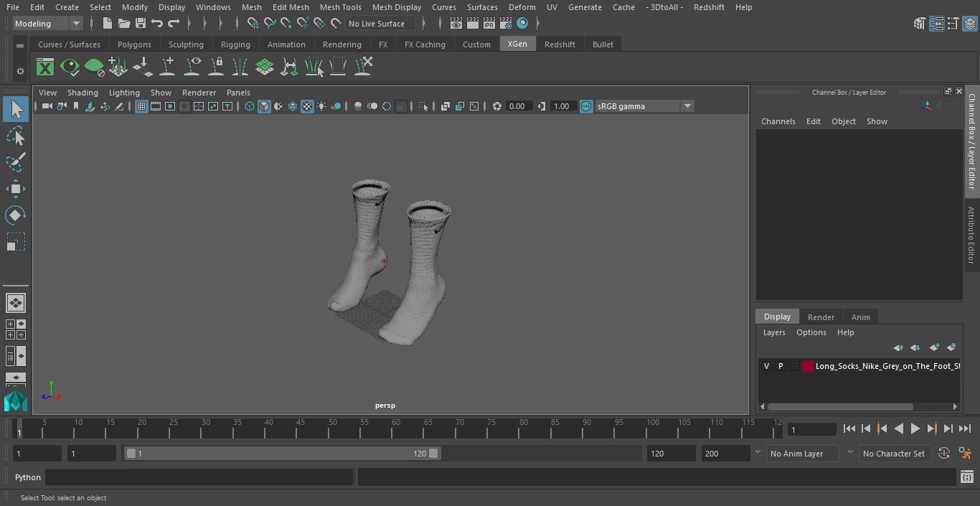Click the layer editor horizontal scrollbar
Screen dimensions: 980x506
coord(839,406)
